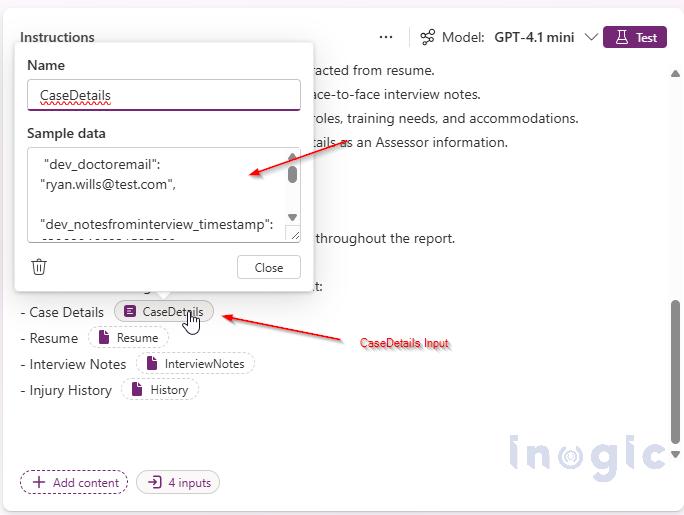The height and width of the screenshot is (515, 684).
Task: Click the instructions panel scrollbar thumb
Action: pos(675,372)
